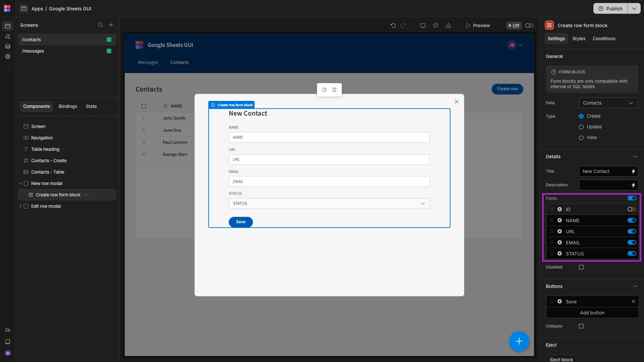Toggle all Fields switch
Viewport: 644px width, 362px height.
[632, 198]
